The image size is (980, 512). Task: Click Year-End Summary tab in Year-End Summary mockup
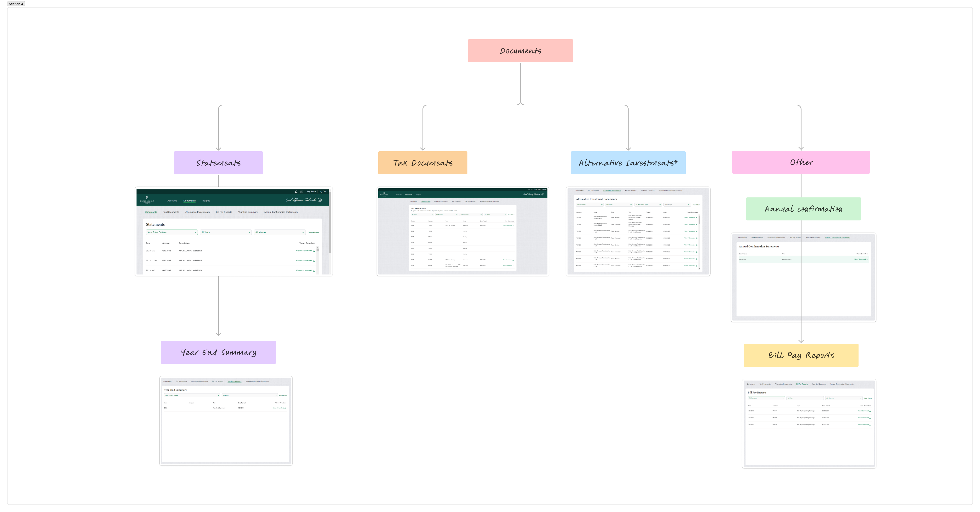(x=234, y=381)
